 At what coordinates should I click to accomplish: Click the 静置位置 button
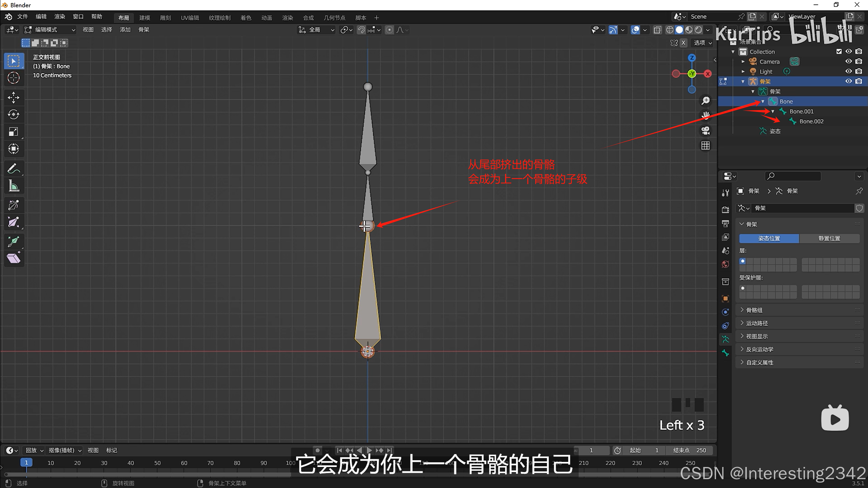click(x=829, y=238)
